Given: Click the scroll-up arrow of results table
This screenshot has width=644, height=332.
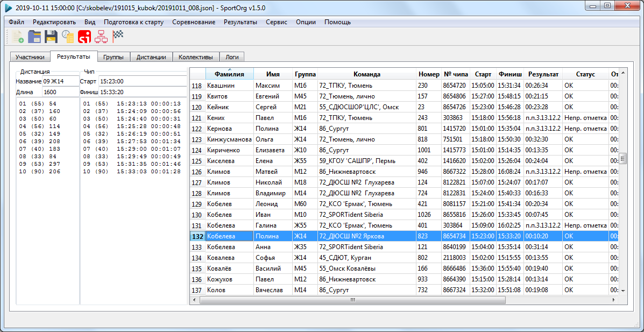Looking at the screenshot, I should [x=623, y=73].
